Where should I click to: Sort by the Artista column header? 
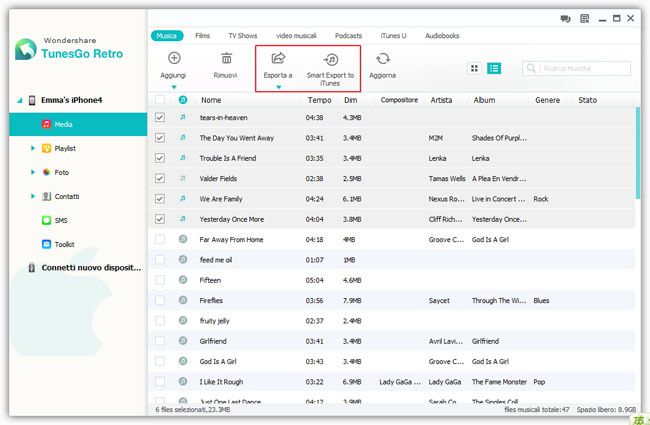(x=441, y=100)
